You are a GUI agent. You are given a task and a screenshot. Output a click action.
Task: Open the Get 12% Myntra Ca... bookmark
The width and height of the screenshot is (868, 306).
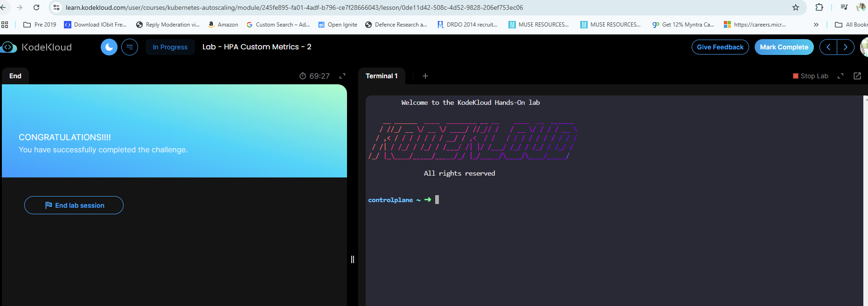pyautogui.click(x=683, y=25)
